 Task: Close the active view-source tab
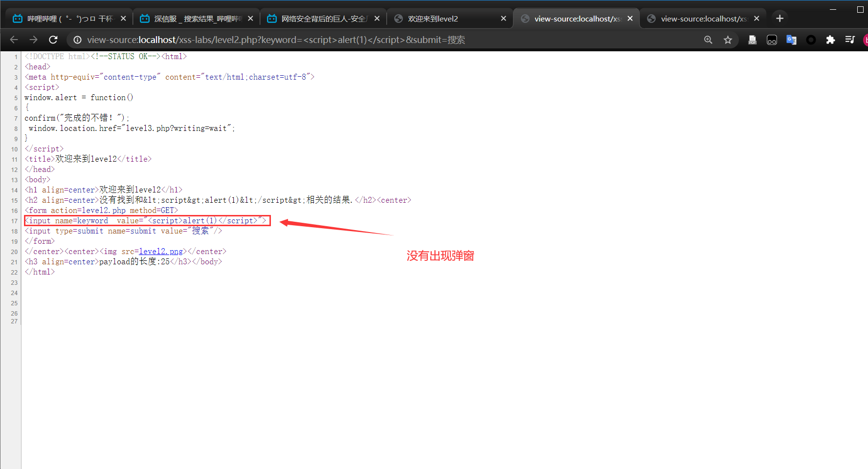pos(630,19)
